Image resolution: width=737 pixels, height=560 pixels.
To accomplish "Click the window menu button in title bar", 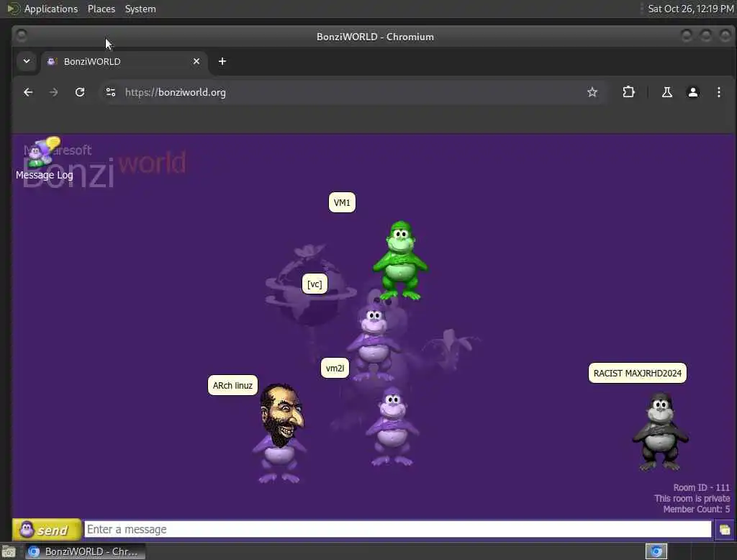I will coord(21,36).
